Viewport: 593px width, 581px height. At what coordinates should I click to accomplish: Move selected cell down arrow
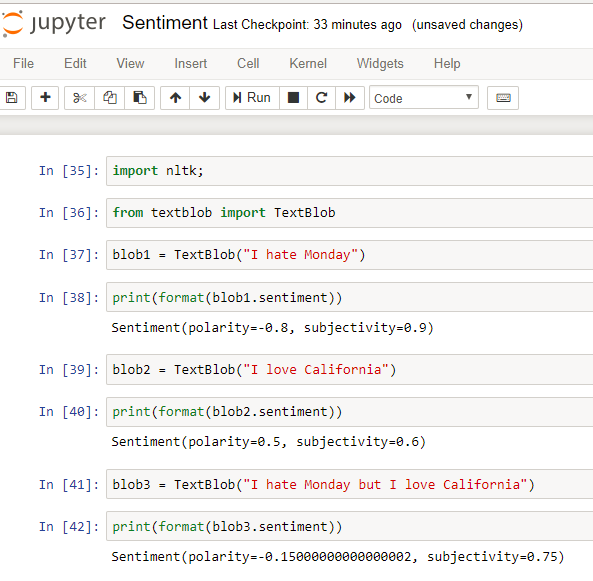[205, 98]
